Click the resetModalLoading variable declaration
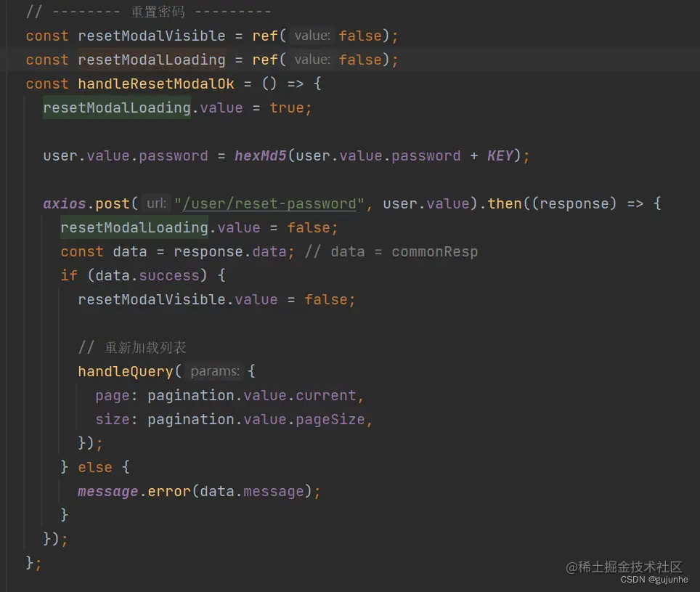This screenshot has height=592, width=700. 151,60
